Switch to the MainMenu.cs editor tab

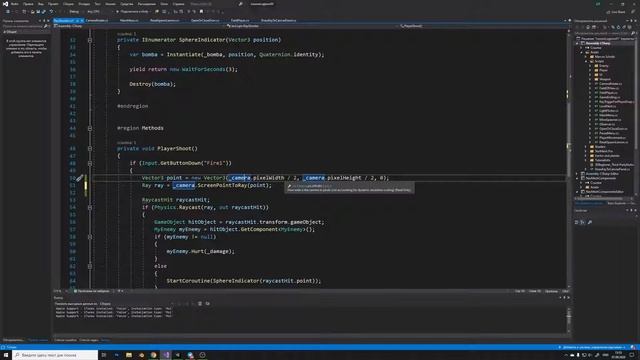tap(129, 20)
